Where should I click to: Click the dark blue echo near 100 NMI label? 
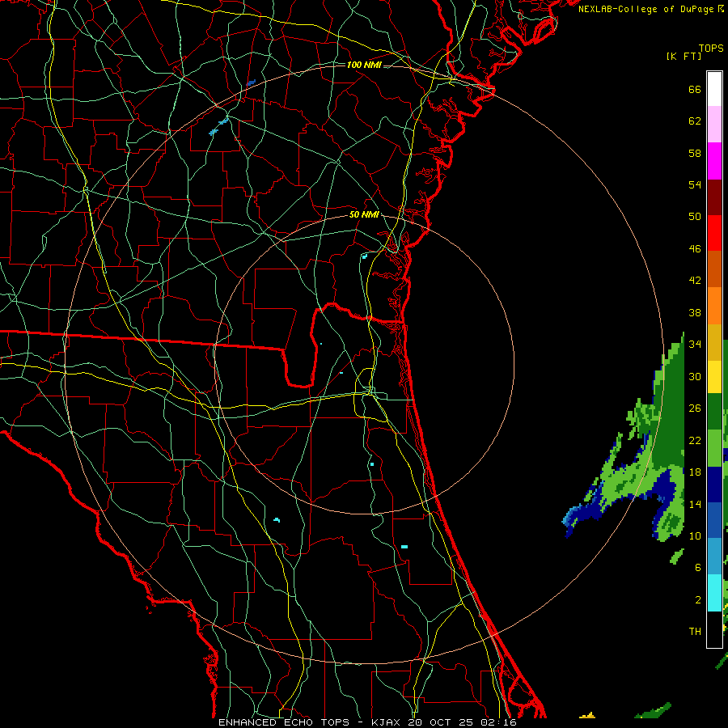tap(252, 83)
